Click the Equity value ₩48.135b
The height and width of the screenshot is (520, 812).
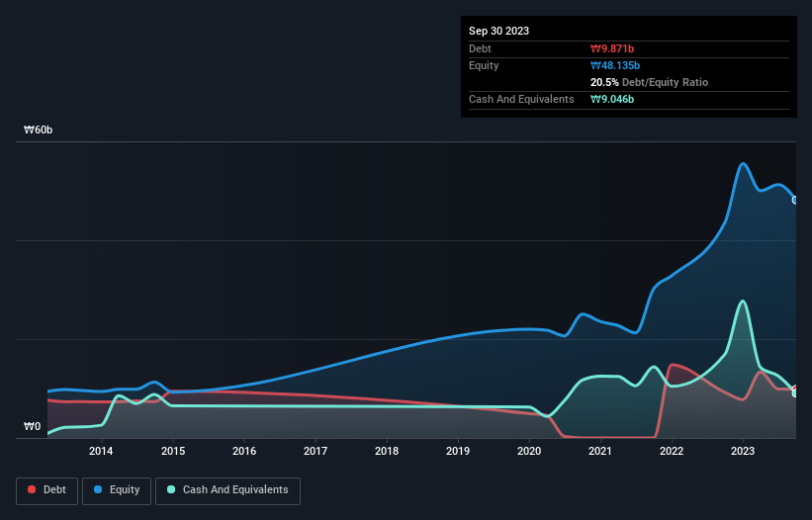coord(615,65)
